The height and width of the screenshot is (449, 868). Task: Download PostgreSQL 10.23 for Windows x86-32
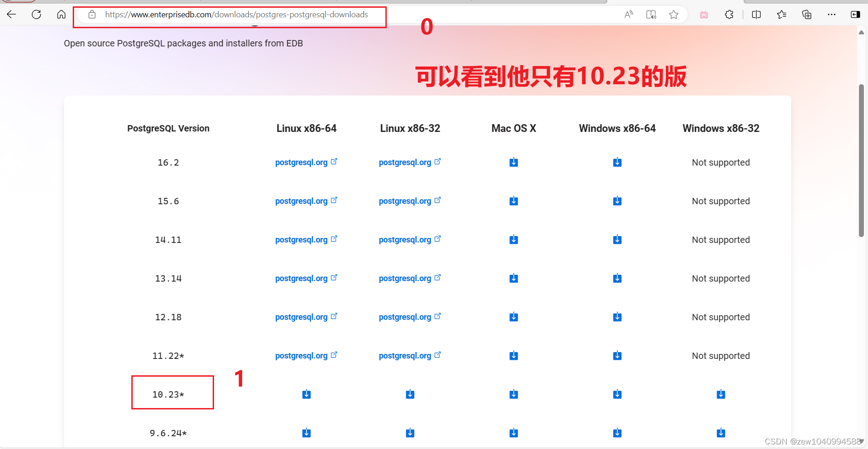pyautogui.click(x=720, y=394)
